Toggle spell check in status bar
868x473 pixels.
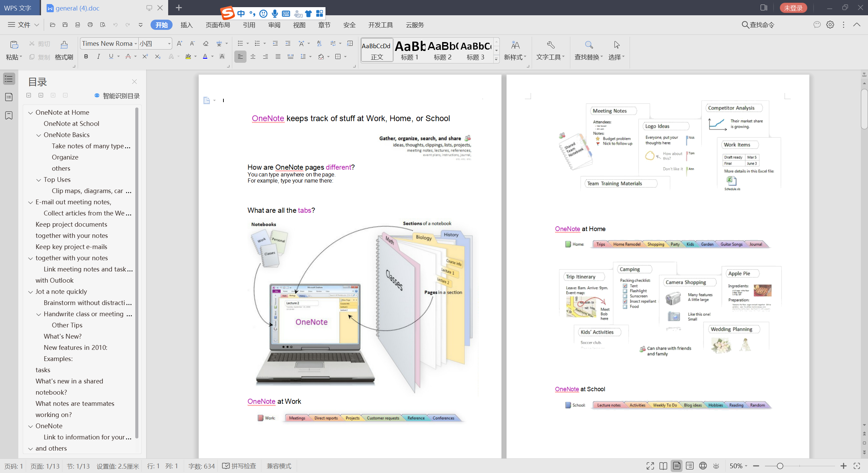click(239, 466)
